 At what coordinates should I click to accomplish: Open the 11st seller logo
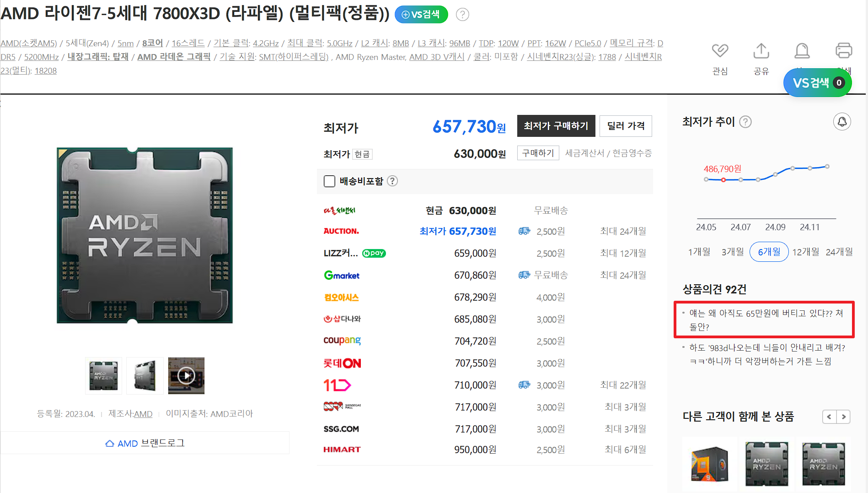pyautogui.click(x=337, y=385)
